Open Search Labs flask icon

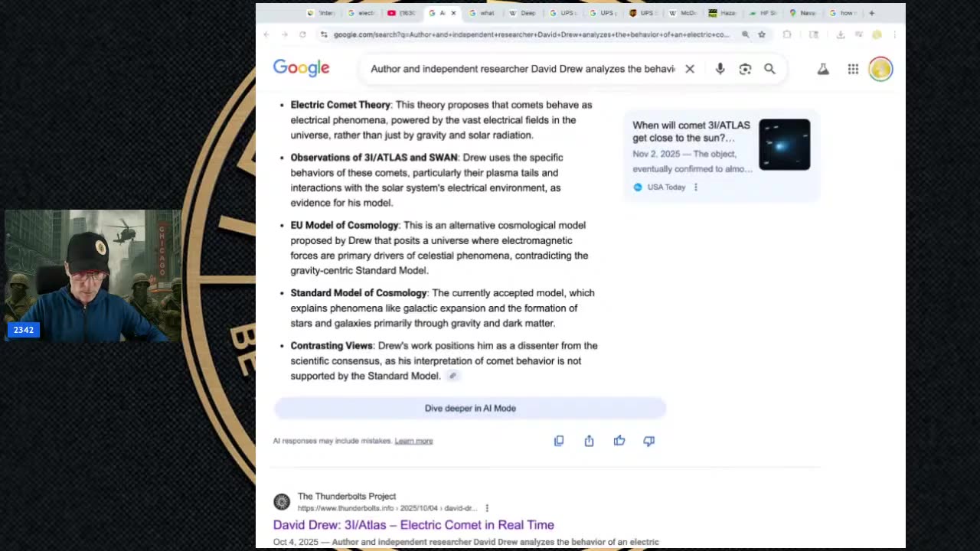point(823,69)
